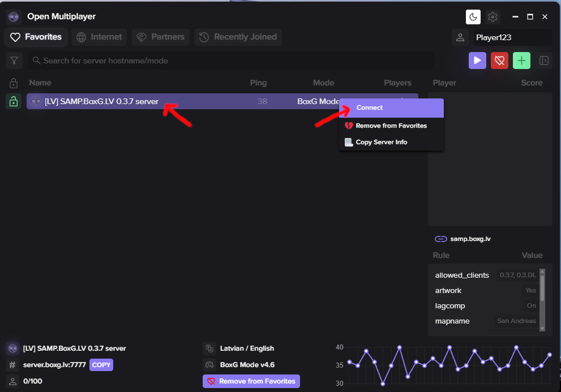Click the green unlocked padlock icon
The width and height of the screenshot is (561, 392).
(14, 101)
